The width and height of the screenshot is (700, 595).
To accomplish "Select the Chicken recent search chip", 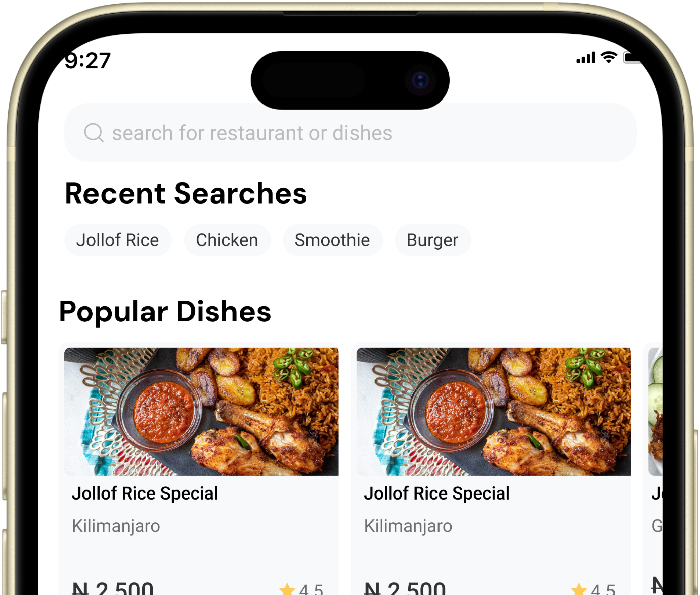I will (x=227, y=240).
